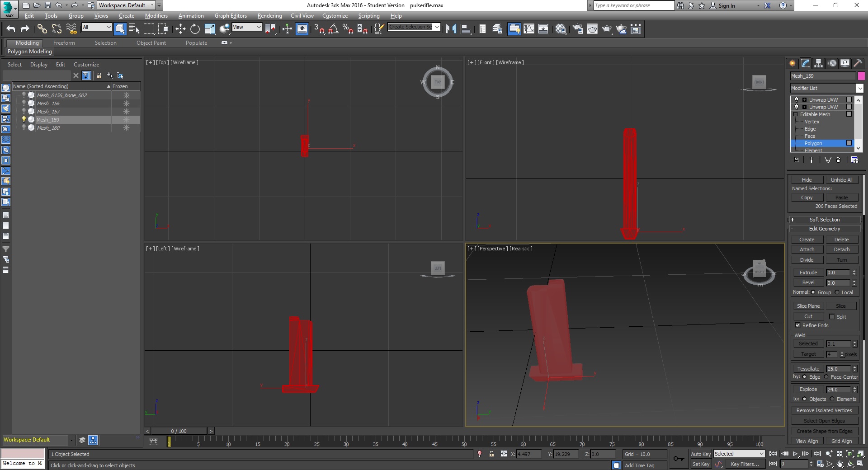Switch to the Hierarchy command panel
The height and width of the screenshot is (470, 868).
[x=819, y=63]
